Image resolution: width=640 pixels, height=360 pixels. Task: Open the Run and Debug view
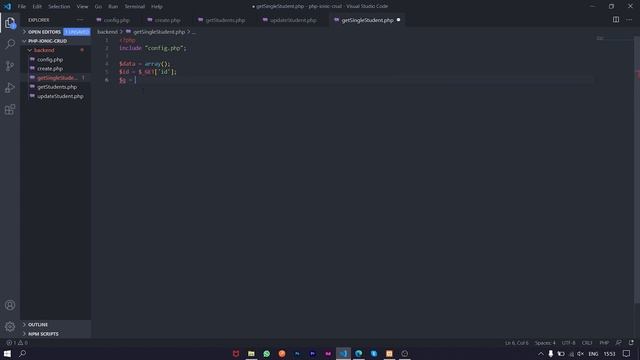[x=10, y=87]
